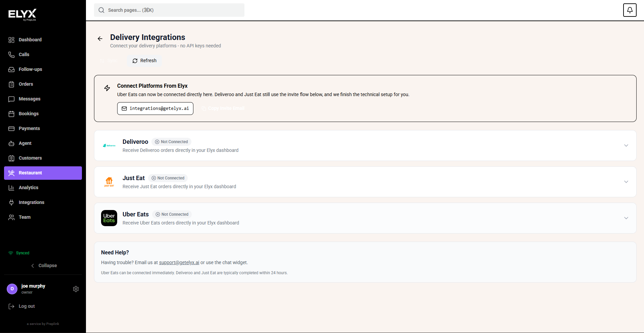
Task: Open support@getelyx.ai email link
Action: (179, 263)
